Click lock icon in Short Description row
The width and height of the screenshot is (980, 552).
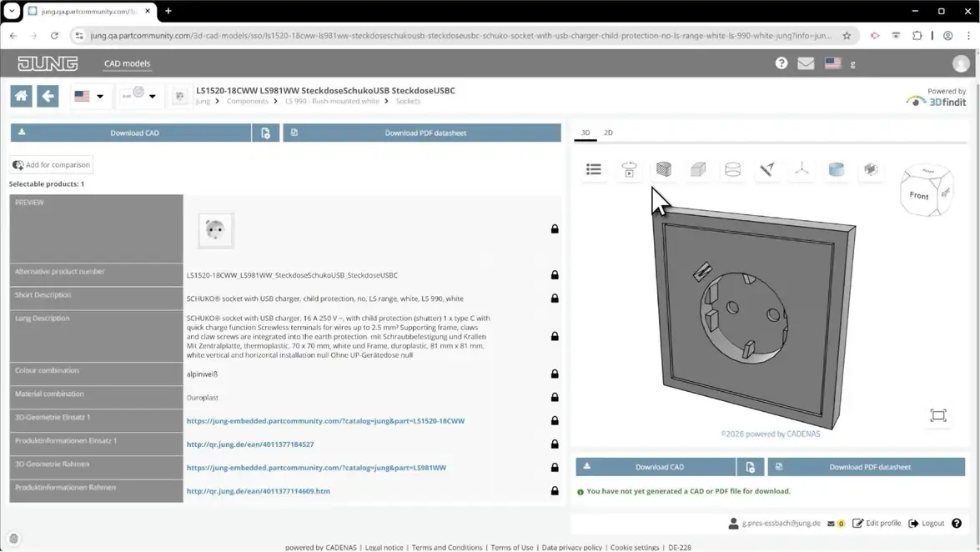[x=555, y=299]
